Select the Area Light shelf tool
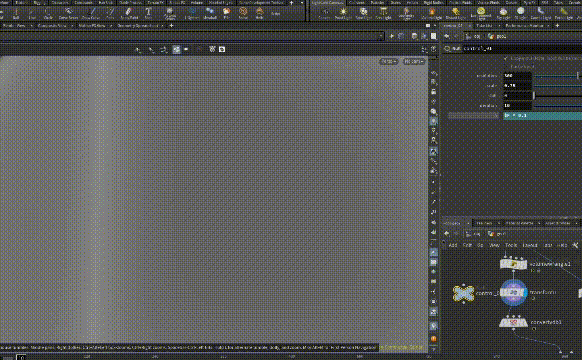 point(383,13)
